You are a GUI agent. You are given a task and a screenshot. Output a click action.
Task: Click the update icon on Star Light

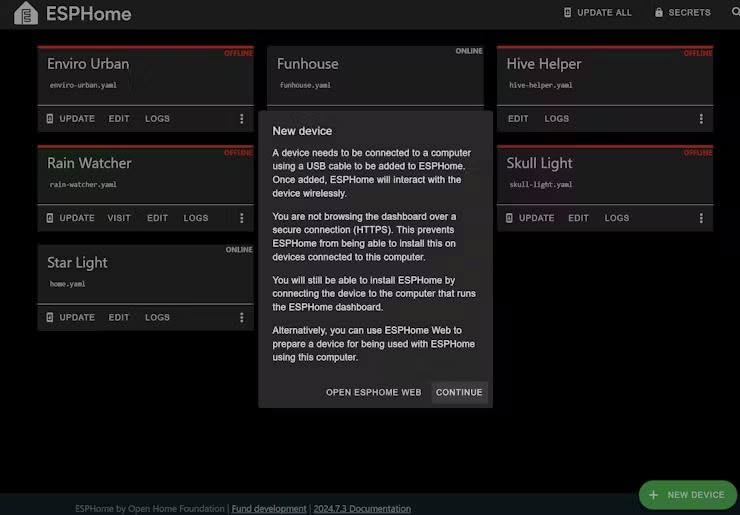click(50, 317)
